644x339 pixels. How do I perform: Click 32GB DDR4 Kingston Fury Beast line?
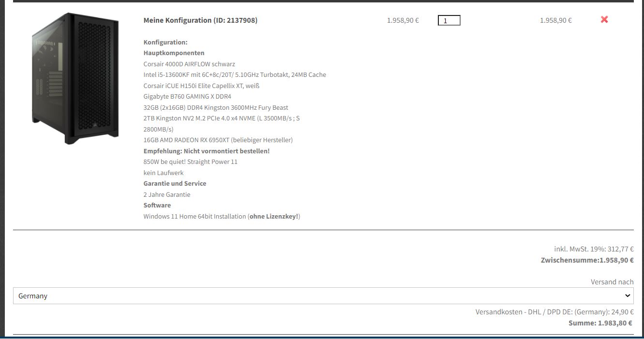pyautogui.click(x=216, y=107)
